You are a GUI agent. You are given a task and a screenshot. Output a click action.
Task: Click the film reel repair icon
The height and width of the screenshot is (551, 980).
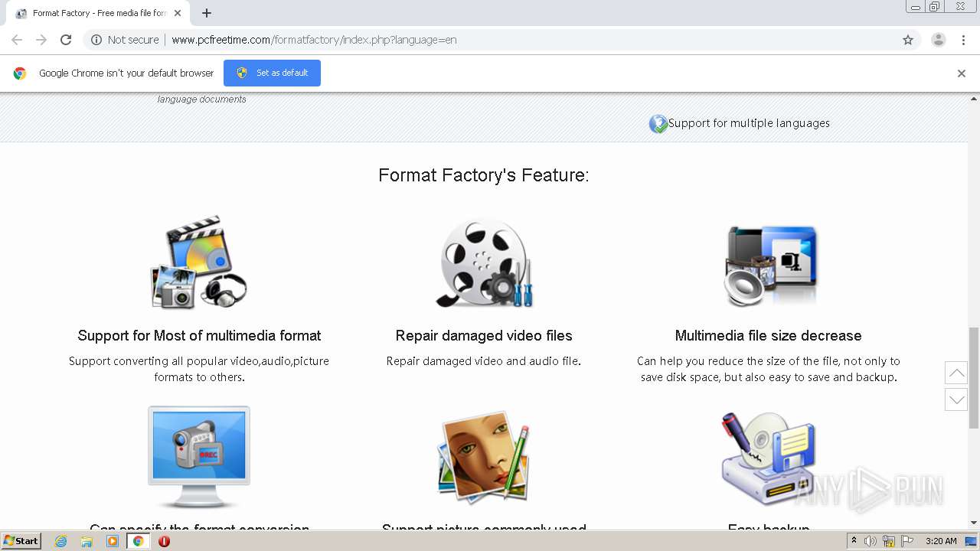pyautogui.click(x=484, y=263)
